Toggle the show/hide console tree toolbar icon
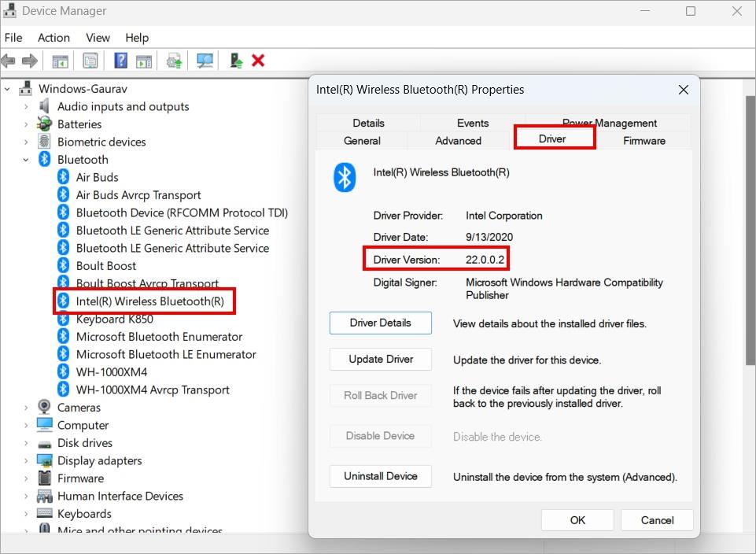 pyautogui.click(x=61, y=61)
